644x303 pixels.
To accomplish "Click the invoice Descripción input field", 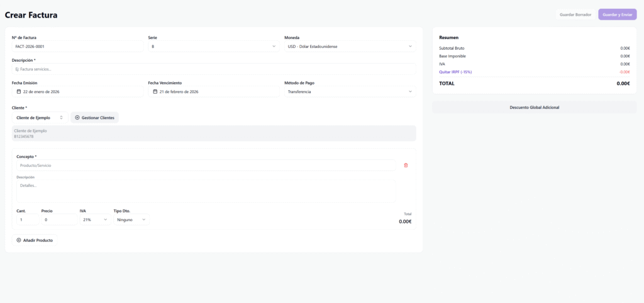I will click(x=213, y=69).
